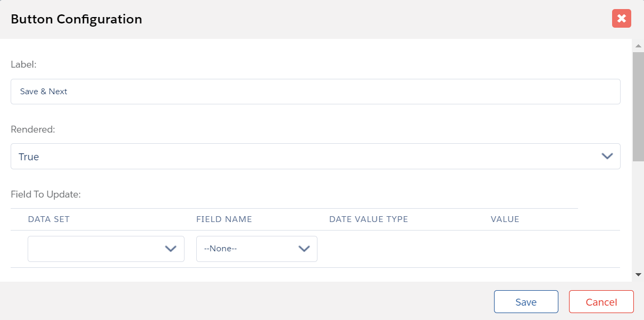Click the DATE VALUE TYPE column header
The width and height of the screenshot is (644, 320).
(x=369, y=219)
